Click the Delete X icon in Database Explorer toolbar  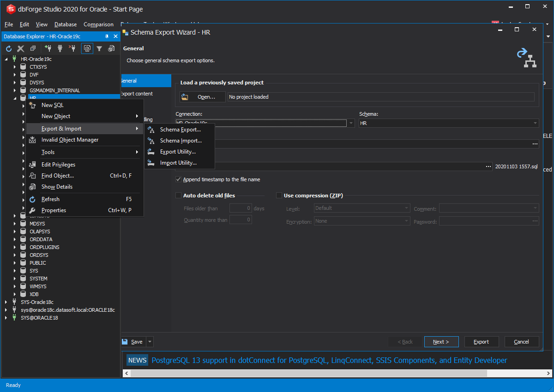[20, 48]
